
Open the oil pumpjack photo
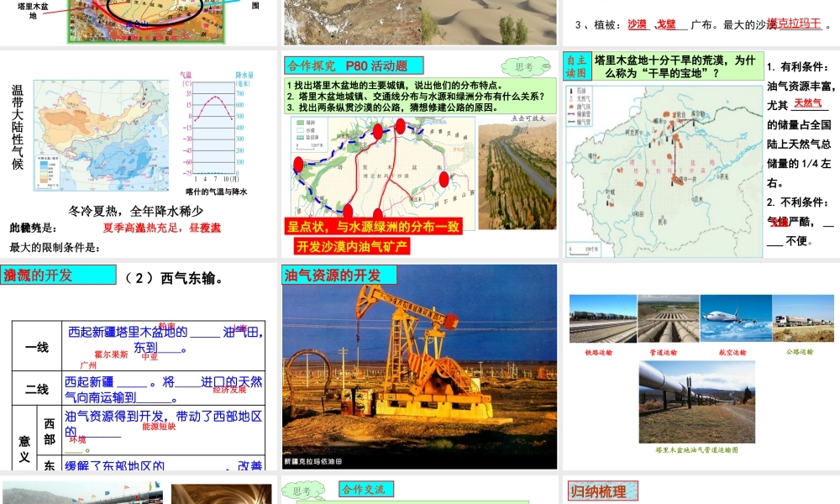[419, 367]
